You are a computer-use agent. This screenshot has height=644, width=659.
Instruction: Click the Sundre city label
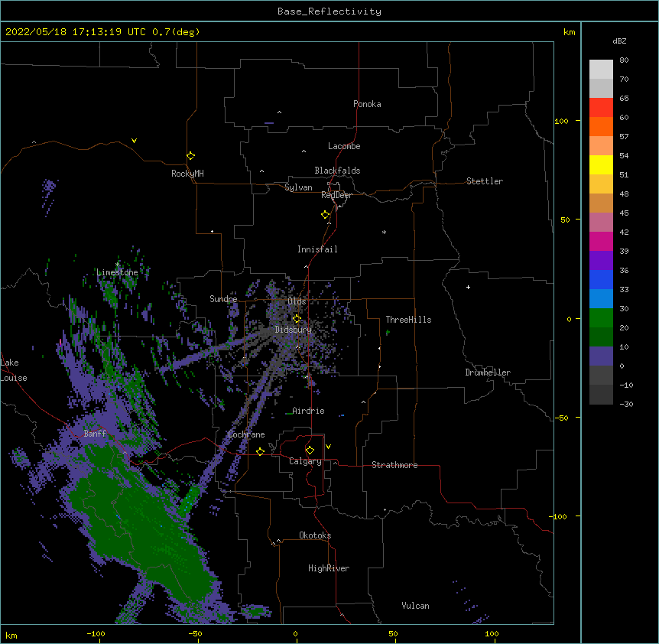click(x=223, y=299)
